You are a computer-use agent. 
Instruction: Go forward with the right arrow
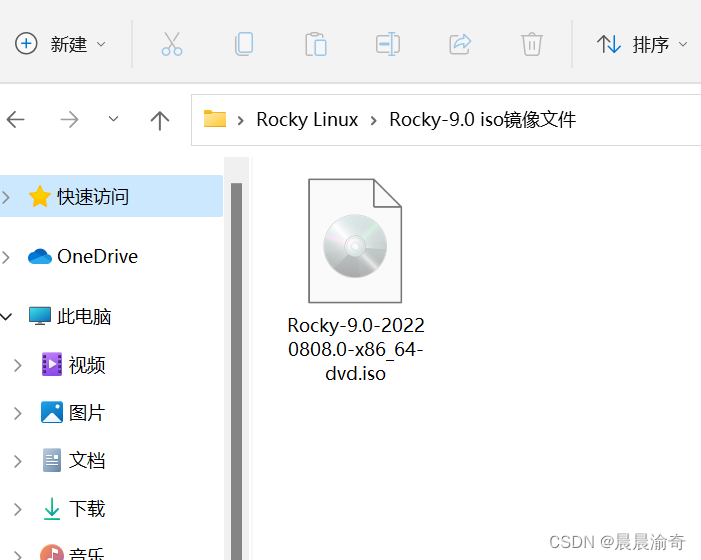(x=69, y=119)
